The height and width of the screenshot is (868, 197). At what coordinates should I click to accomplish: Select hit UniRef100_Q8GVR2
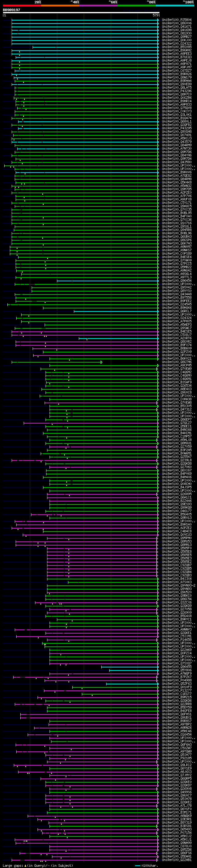pos(176,342)
